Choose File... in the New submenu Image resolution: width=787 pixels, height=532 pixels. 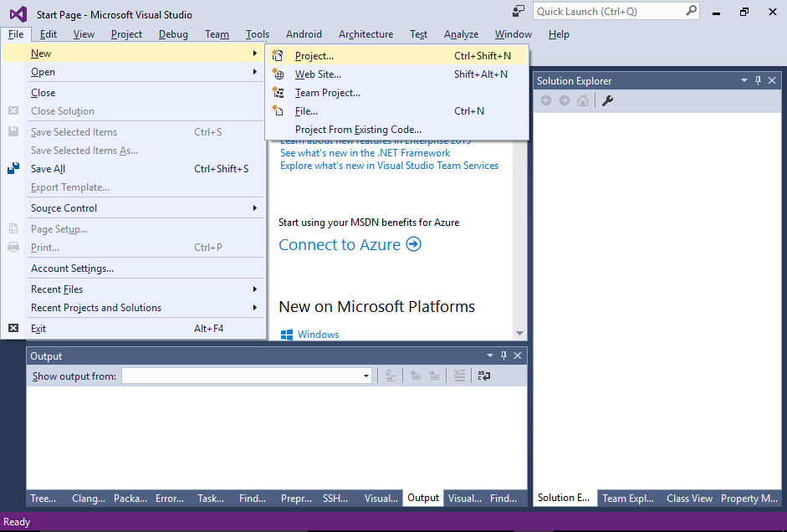(x=396, y=111)
